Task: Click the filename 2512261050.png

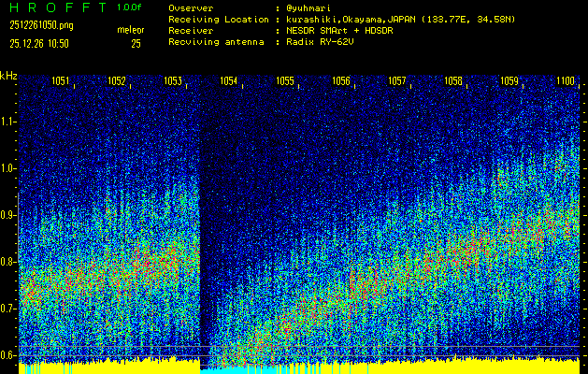Action: [x=41, y=25]
